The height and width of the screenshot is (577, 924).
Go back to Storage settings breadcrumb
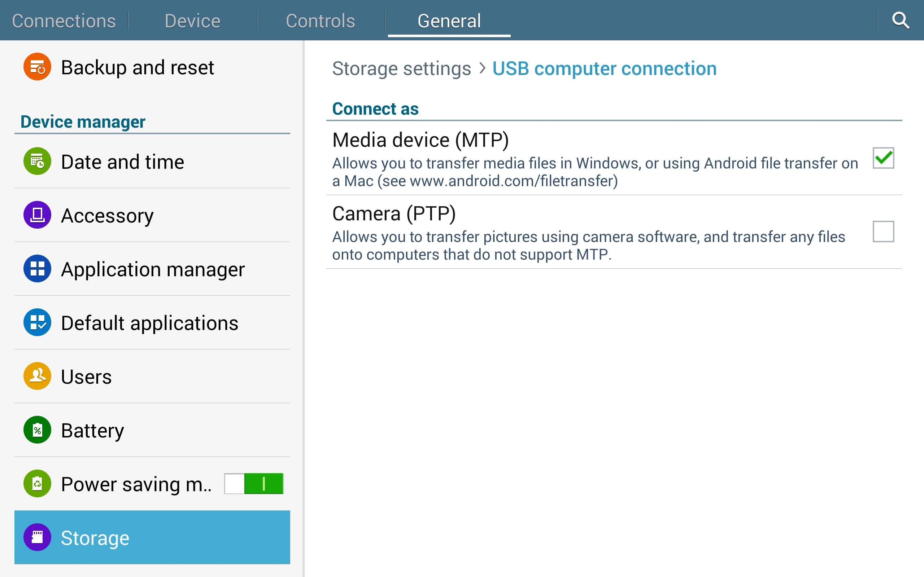pos(401,69)
